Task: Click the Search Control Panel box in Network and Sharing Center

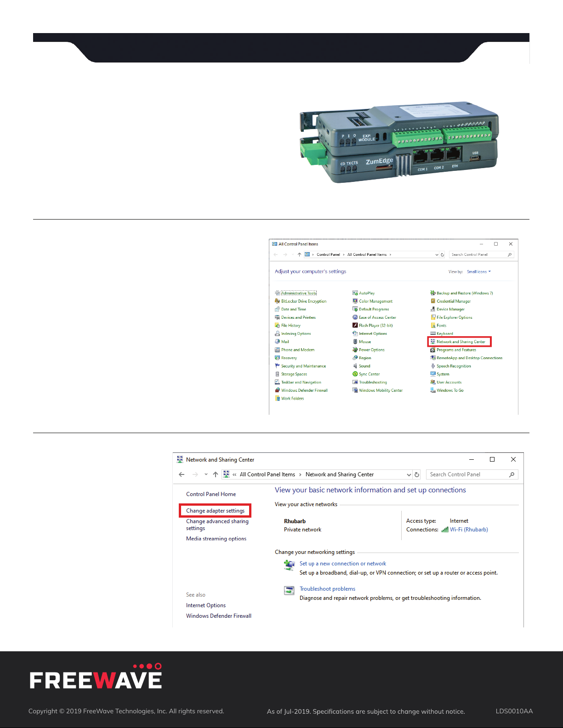Action: (x=467, y=474)
